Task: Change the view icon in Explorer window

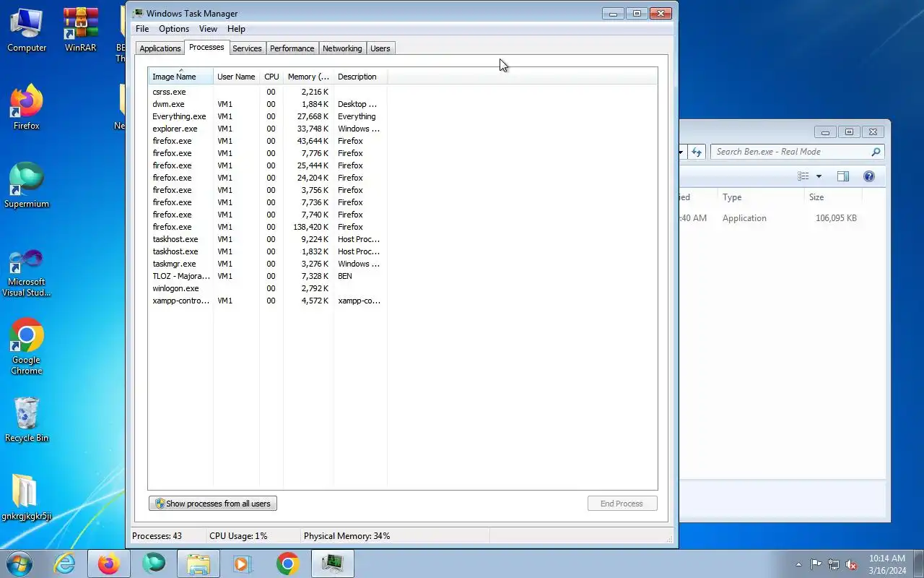Action: [x=803, y=176]
